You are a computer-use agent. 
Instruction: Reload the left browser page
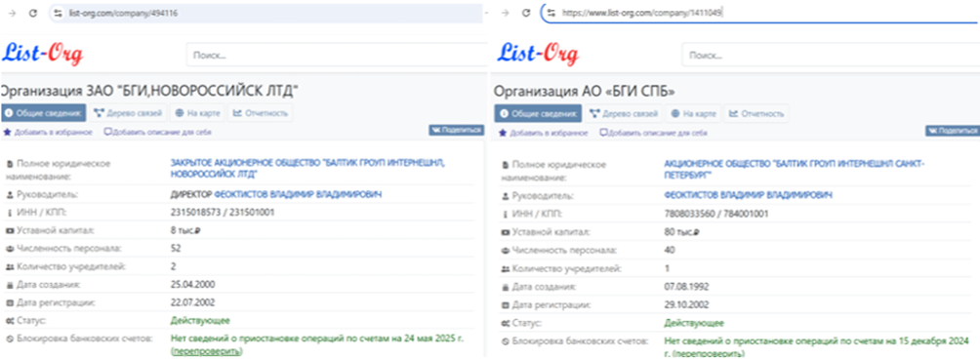(x=32, y=13)
